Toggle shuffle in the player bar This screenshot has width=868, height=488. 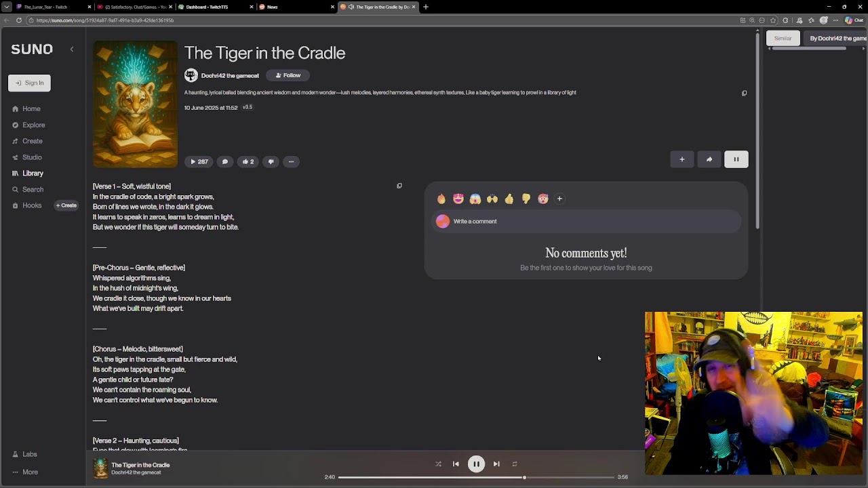coord(438,464)
